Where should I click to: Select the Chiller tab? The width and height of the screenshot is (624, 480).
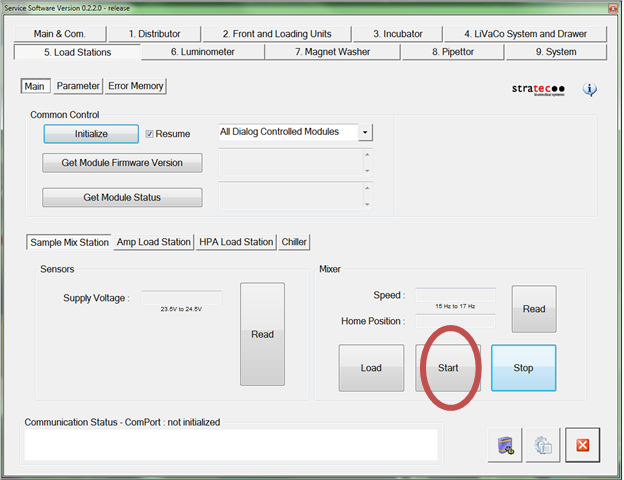click(x=295, y=242)
